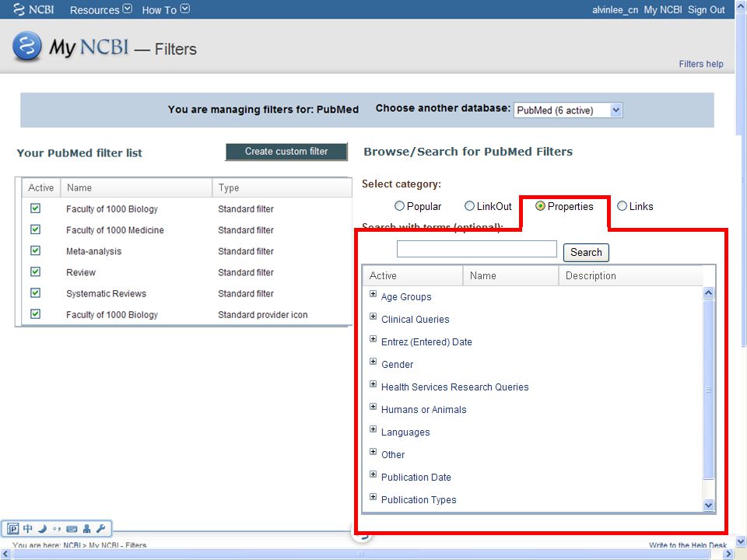Open the Filters help link
The width and height of the screenshot is (747, 560).
(701, 64)
